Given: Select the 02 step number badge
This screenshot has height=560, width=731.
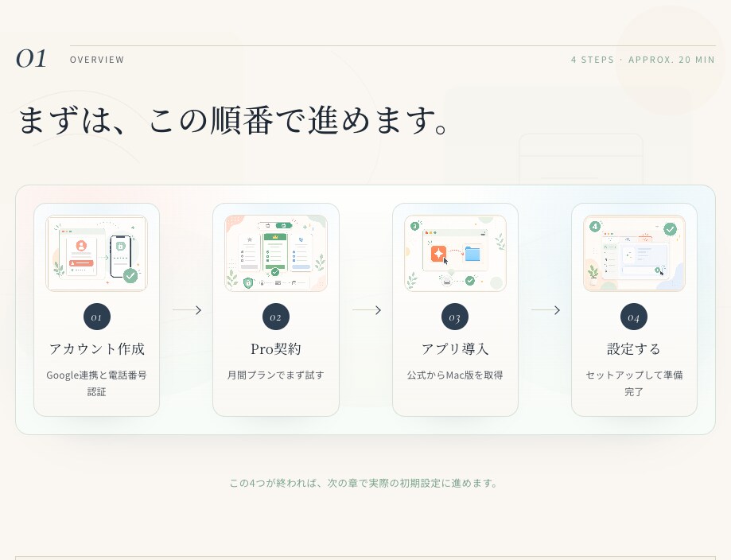Looking at the screenshot, I should [x=276, y=317].
